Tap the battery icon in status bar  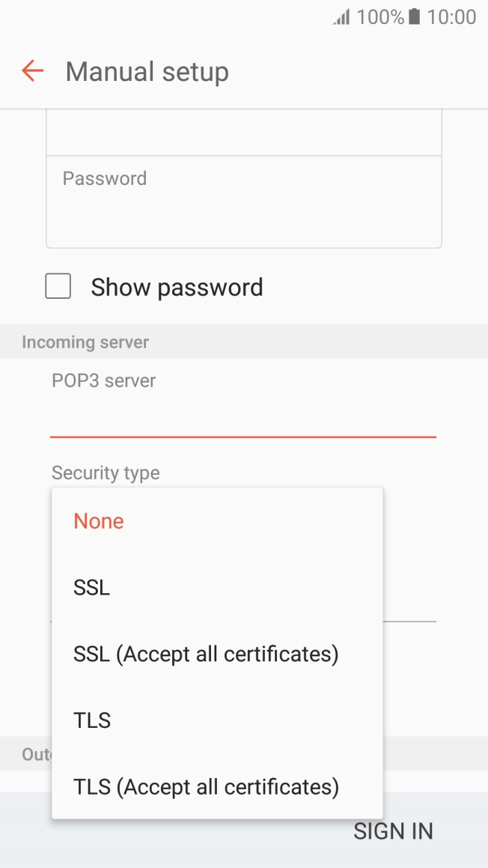pyautogui.click(x=414, y=17)
